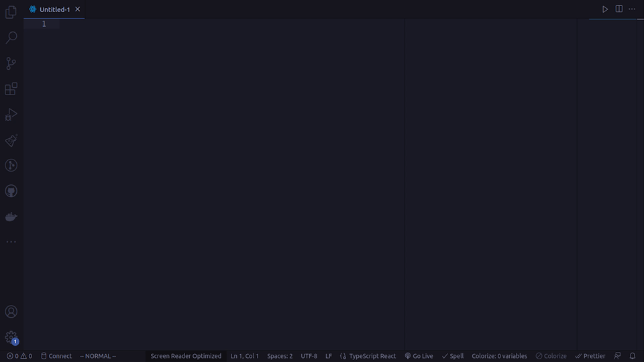The image size is (644, 362).
Task: Click the braces icon beside TypeScript React
Action: (x=343, y=356)
